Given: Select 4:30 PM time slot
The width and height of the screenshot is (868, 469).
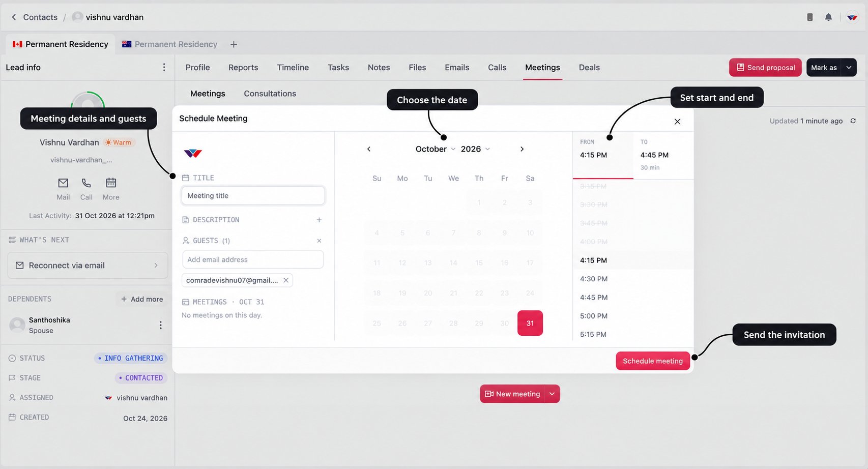Looking at the screenshot, I should pos(633,279).
